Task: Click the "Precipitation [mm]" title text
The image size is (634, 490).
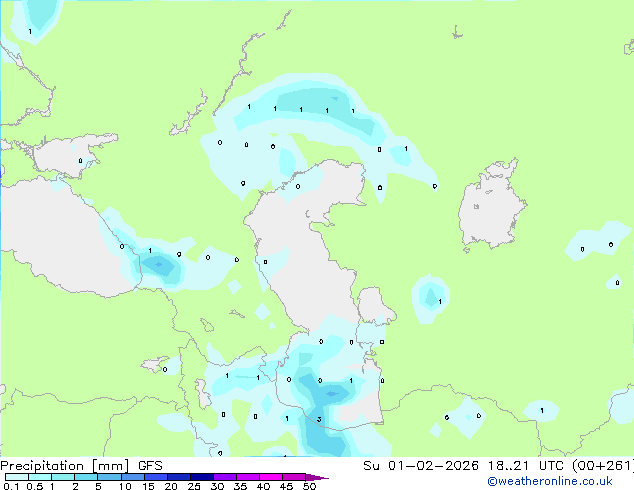Action: tap(64, 466)
